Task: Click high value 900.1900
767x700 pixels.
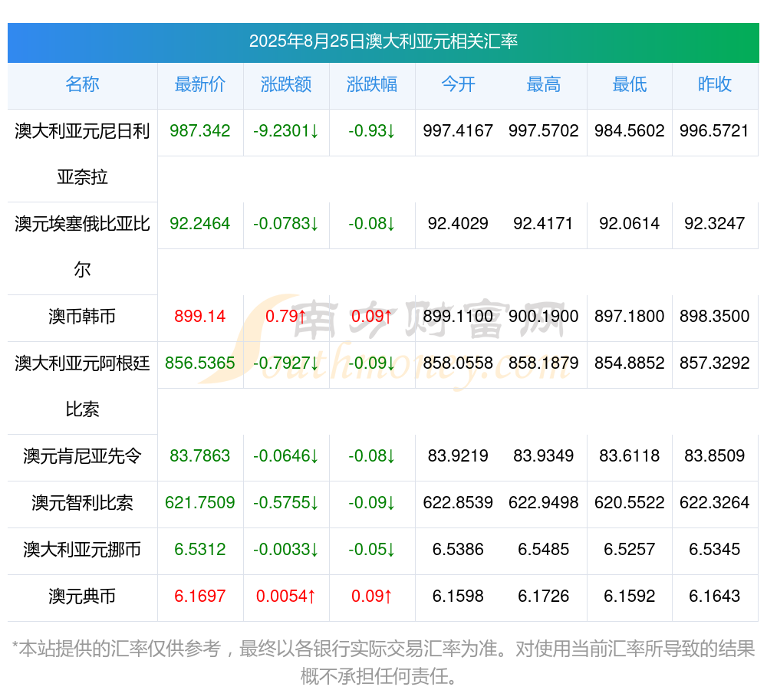Action: (x=544, y=317)
